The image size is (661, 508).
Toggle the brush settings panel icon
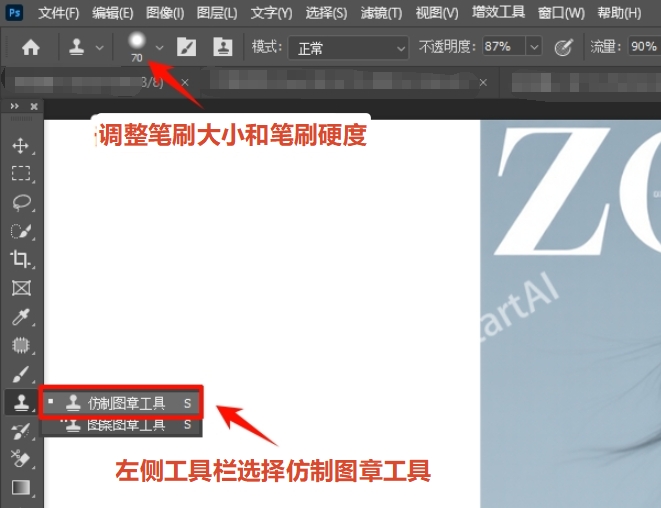186,47
